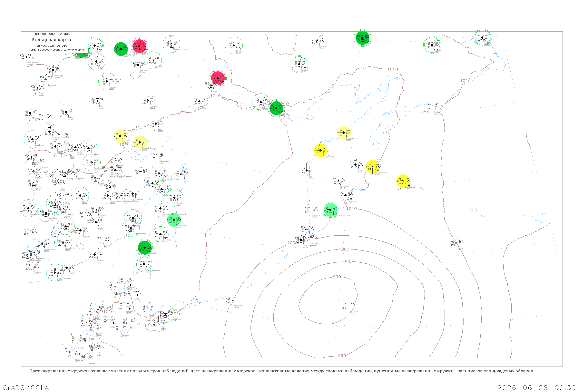
Task: Pick the pale yellow Усть-Воямполка station circle
Action: [x=344, y=132]
